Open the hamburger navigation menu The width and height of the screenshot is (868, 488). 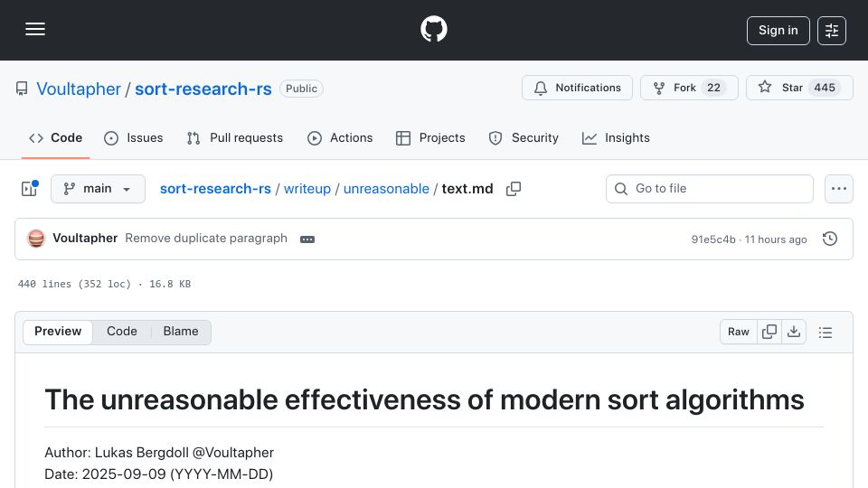tap(35, 29)
